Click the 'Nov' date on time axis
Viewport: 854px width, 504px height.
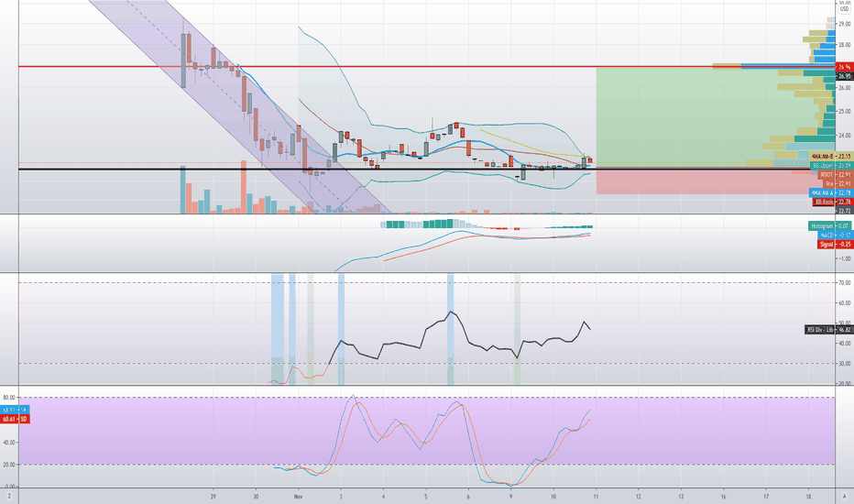click(298, 497)
